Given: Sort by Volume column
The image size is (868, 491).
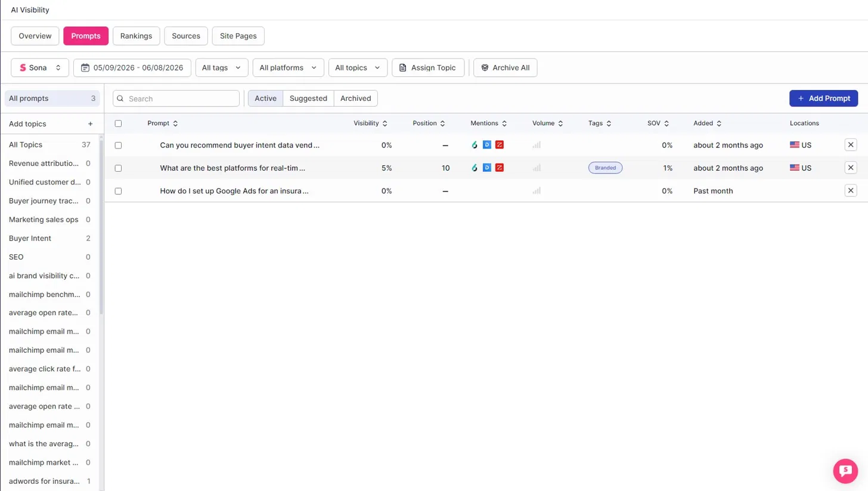Looking at the screenshot, I should click(x=548, y=123).
